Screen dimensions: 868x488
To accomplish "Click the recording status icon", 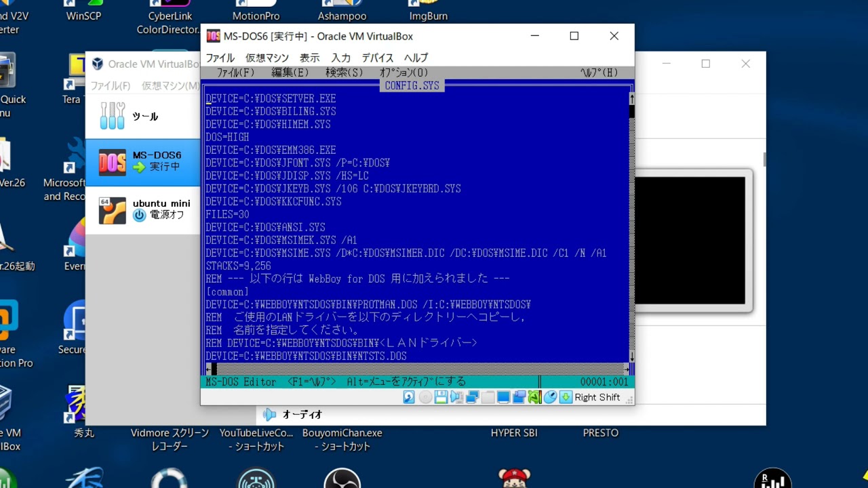I will pos(519,397).
